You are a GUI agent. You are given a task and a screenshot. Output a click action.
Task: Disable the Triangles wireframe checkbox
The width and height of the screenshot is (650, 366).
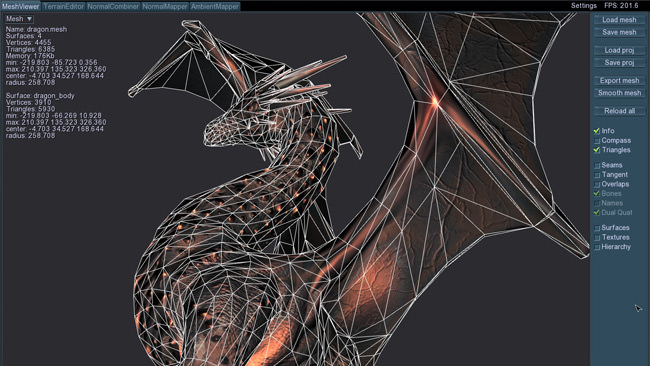tap(597, 150)
